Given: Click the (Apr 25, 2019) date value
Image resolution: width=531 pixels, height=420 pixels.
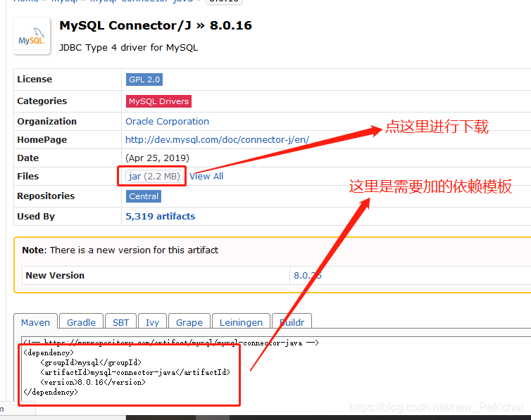Looking at the screenshot, I should 158,158.
